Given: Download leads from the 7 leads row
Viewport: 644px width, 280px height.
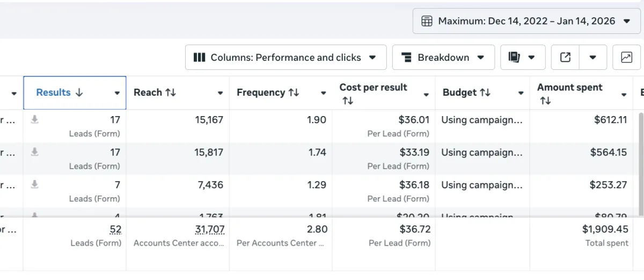Looking at the screenshot, I should [34, 185].
